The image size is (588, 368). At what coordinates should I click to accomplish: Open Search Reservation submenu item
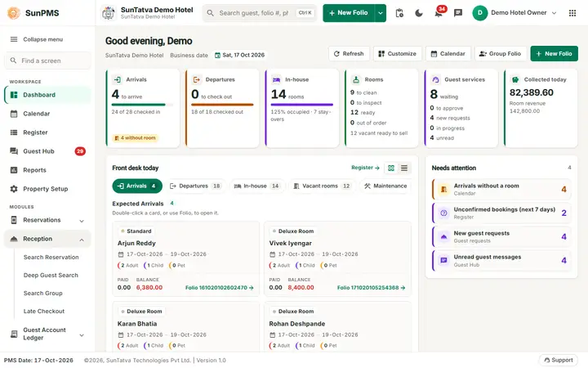click(51, 258)
